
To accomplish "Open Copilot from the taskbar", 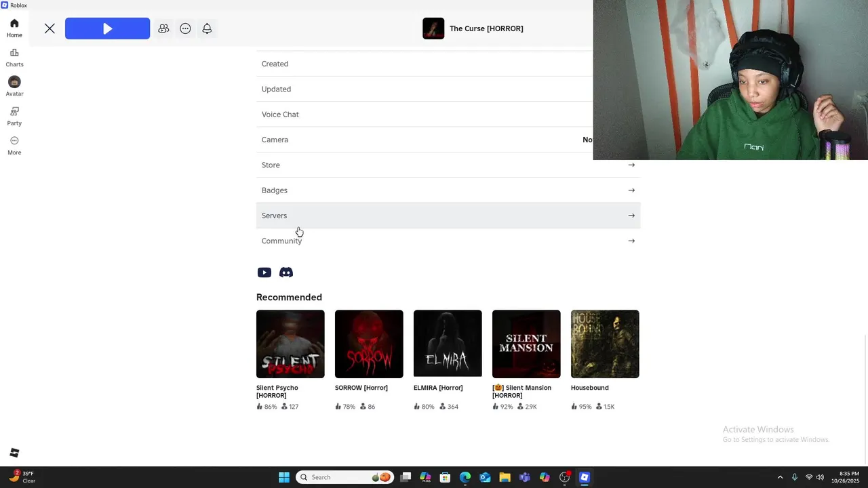I will tap(545, 477).
